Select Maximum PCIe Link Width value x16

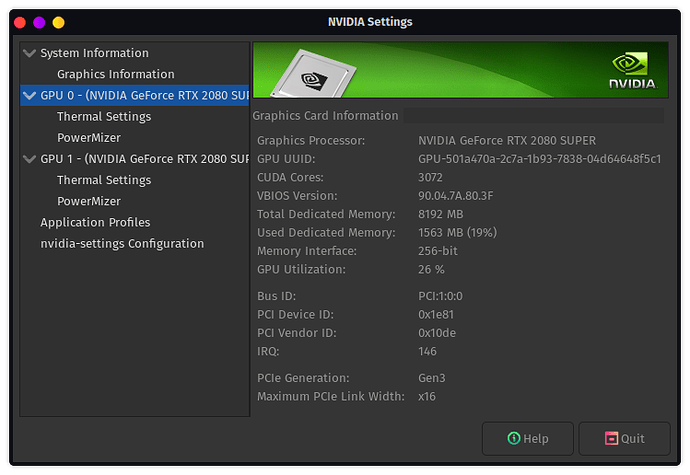point(427,397)
